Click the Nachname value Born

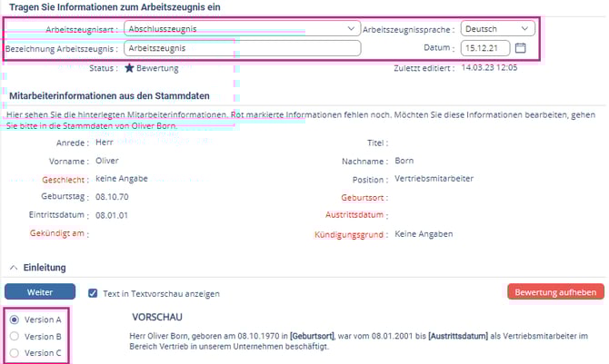(404, 161)
